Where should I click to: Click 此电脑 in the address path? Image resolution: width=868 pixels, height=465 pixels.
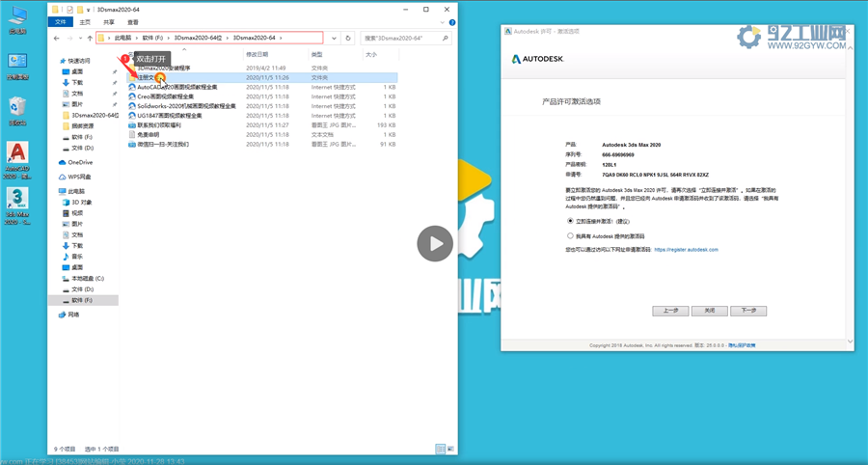tap(122, 38)
